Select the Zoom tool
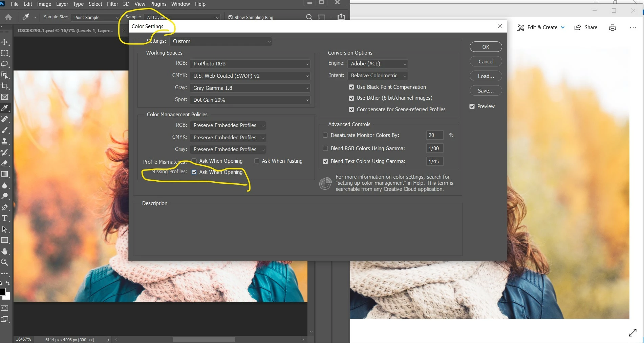Image resolution: width=644 pixels, height=343 pixels. [x=5, y=262]
